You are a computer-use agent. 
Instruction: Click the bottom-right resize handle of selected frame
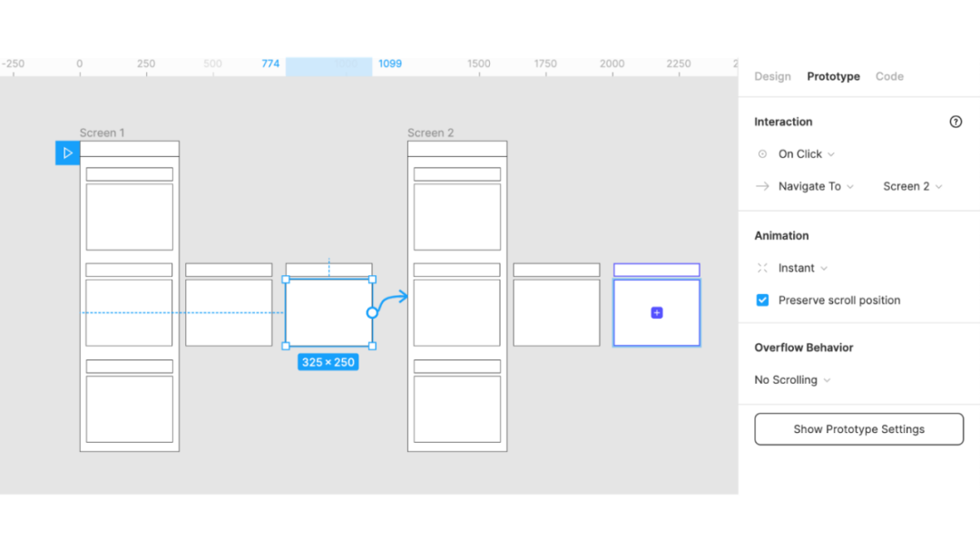pyautogui.click(x=373, y=346)
